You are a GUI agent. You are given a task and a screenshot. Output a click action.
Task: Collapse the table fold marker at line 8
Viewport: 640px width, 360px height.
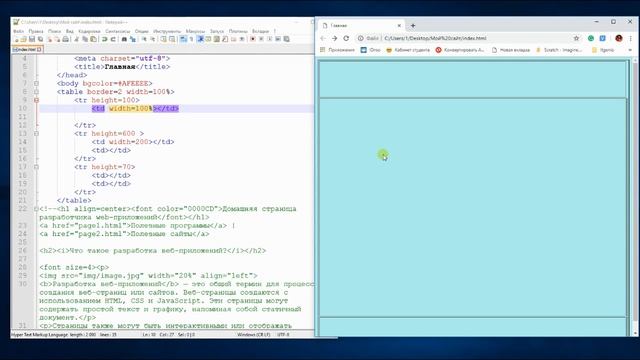(x=36, y=92)
